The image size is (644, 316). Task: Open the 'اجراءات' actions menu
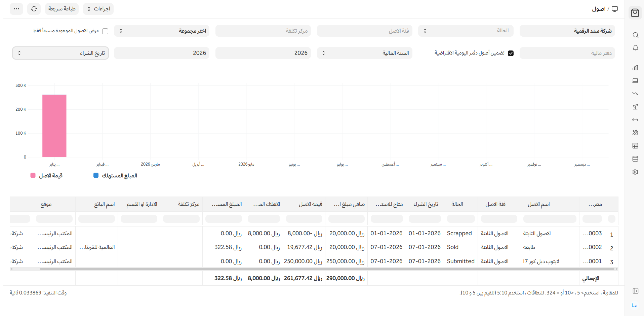click(98, 9)
